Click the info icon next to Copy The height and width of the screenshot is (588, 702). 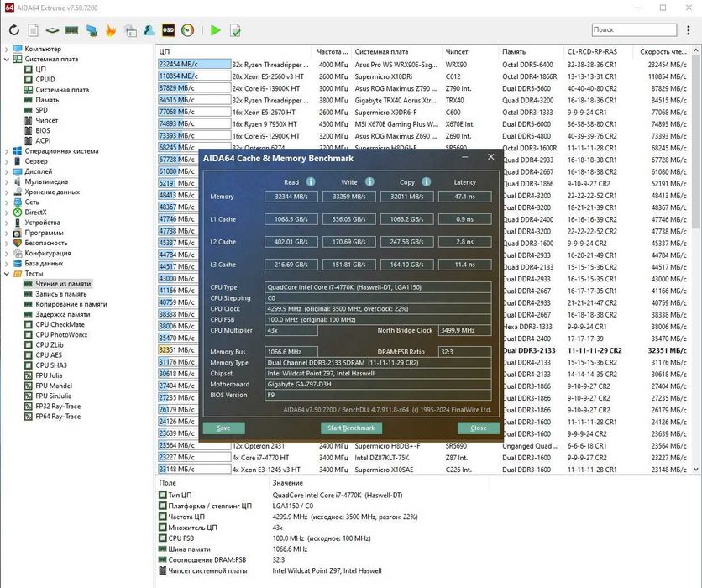427,181
